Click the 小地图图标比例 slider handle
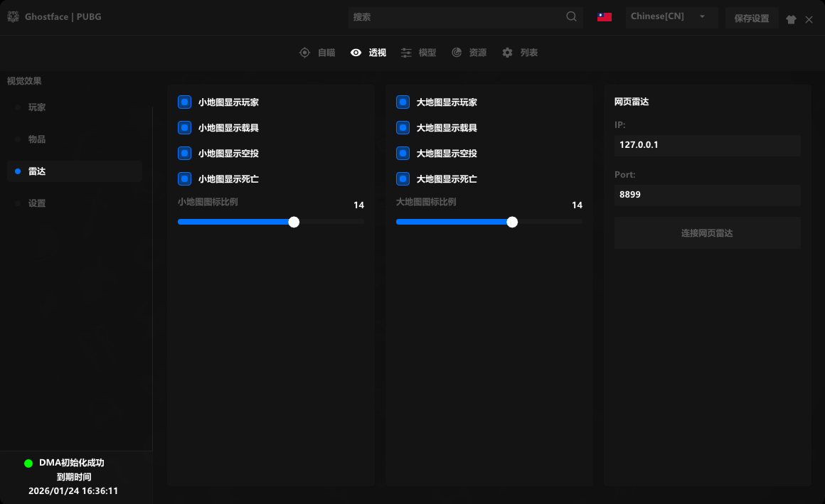The height and width of the screenshot is (504, 825). (x=294, y=222)
